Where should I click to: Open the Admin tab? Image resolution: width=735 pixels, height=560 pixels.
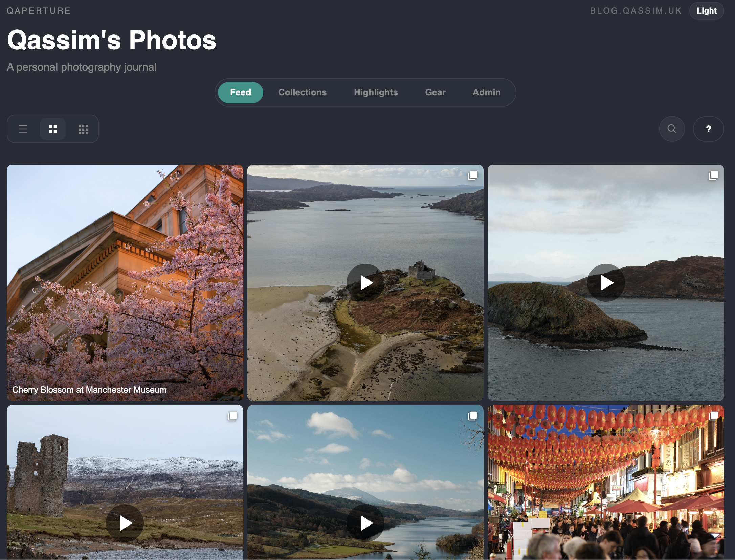click(x=486, y=92)
